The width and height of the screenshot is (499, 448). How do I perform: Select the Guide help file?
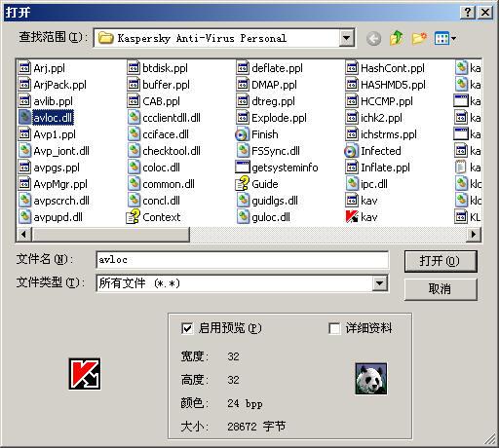tap(256, 184)
